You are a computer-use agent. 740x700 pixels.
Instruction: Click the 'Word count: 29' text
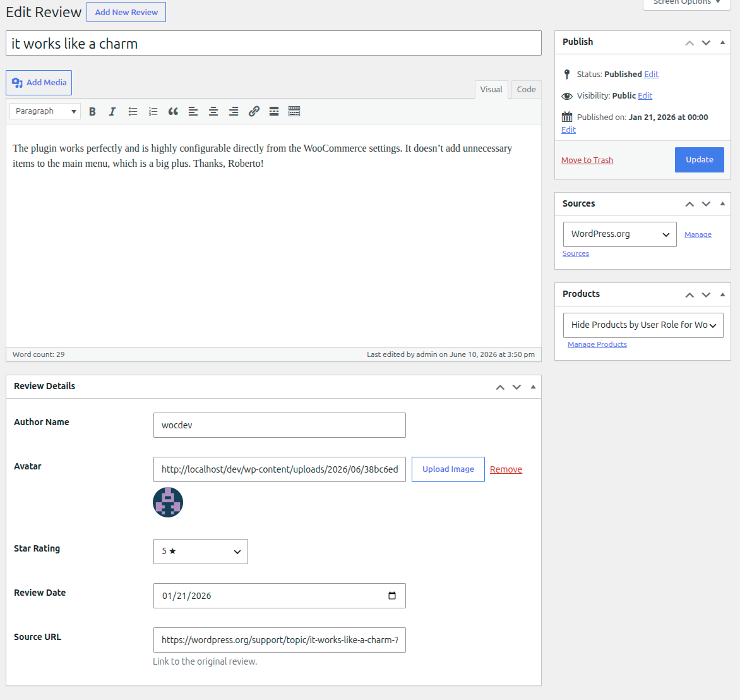coord(39,354)
